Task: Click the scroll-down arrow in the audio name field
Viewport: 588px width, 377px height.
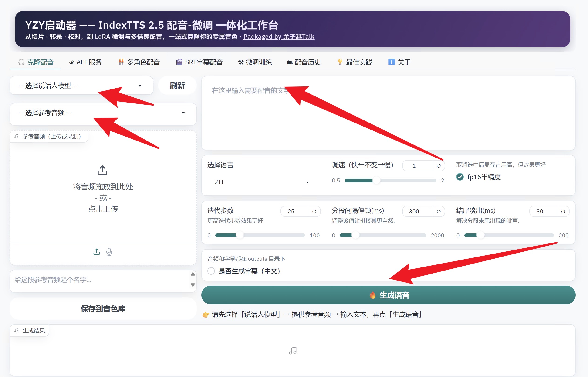Action: point(193,285)
